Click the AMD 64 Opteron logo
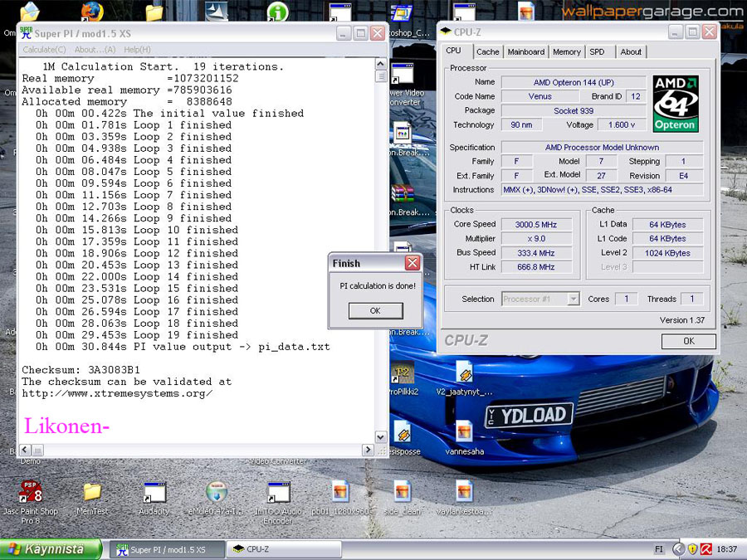The width and height of the screenshot is (747, 560). pos(676,104)
